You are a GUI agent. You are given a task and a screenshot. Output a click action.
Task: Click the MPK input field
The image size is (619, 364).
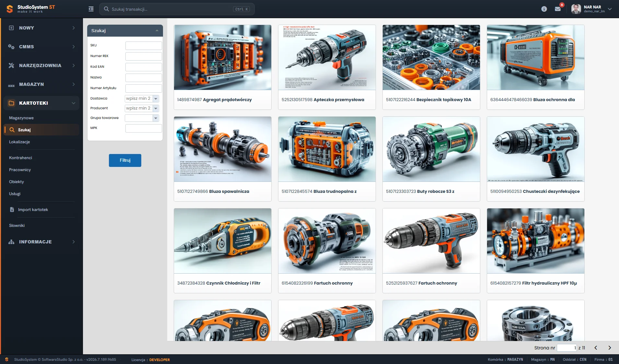[144, 128]
